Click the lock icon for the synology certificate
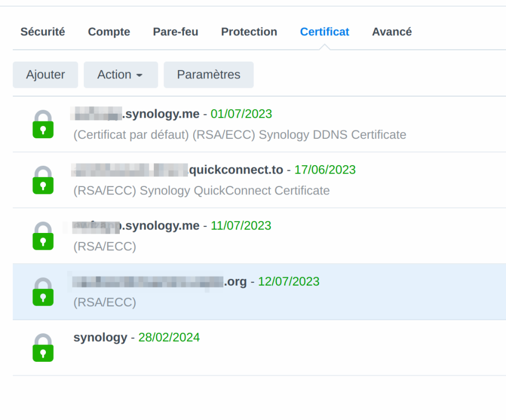This screenshot has width=506, height=420. [43, 347]
